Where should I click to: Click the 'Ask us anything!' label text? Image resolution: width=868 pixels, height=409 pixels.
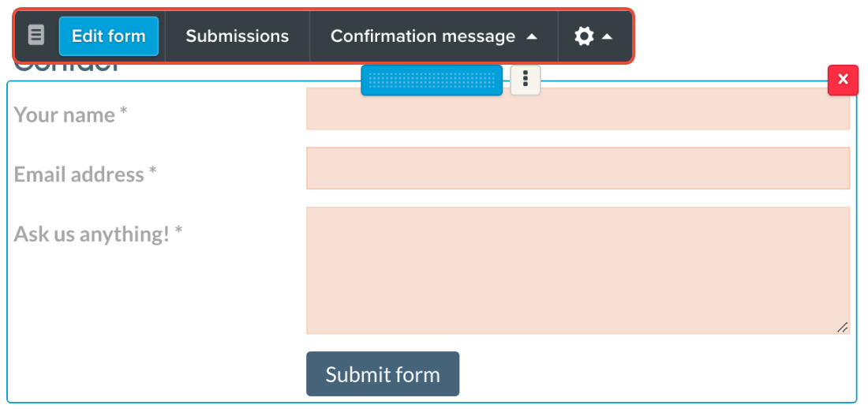92,235
